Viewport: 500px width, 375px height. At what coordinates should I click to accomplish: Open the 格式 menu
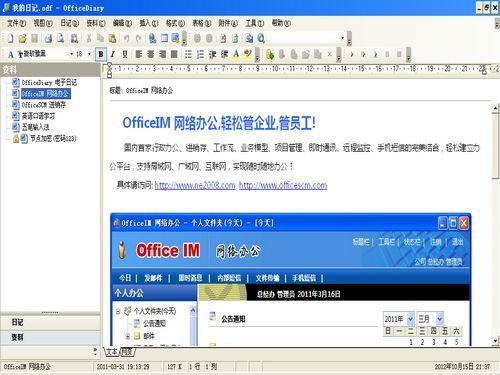pos(175,23)
